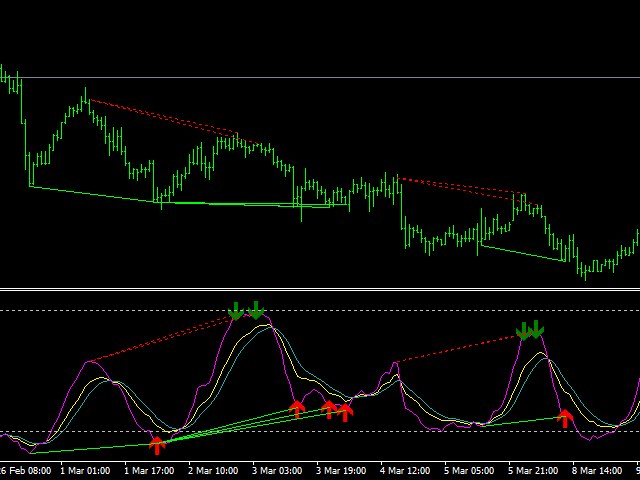Click the separator between the price and indicator windows
This screenshot has width=640, height=480.
pyautogui.click(x=320, y=290)
